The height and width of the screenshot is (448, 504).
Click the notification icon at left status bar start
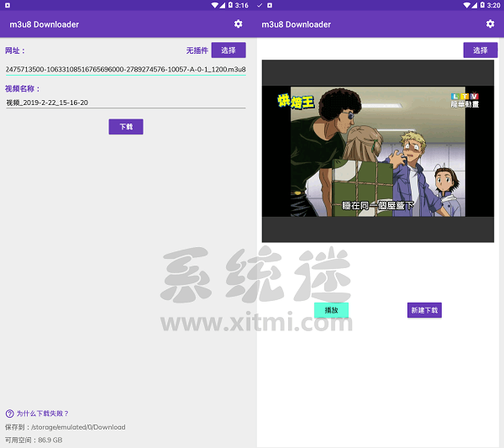point(8,5)
